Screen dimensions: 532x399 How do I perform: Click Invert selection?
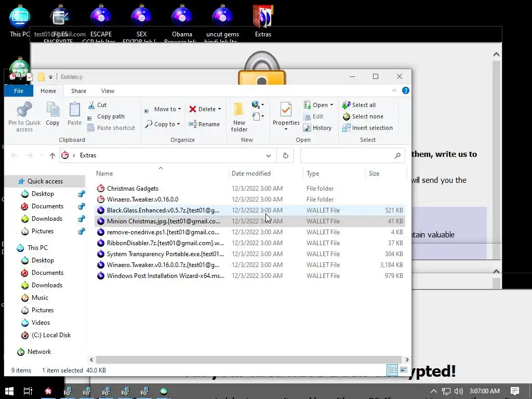[x=367, y=128]
